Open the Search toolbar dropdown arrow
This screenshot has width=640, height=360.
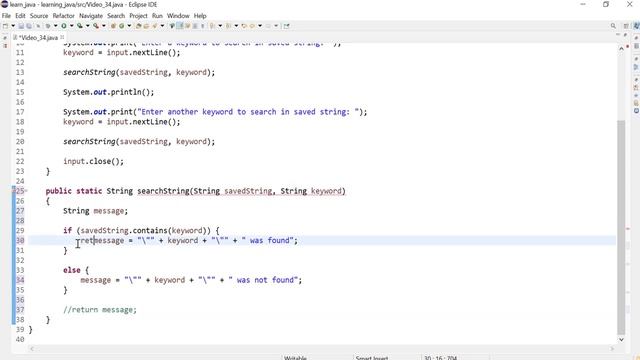[x=162, y=26]
